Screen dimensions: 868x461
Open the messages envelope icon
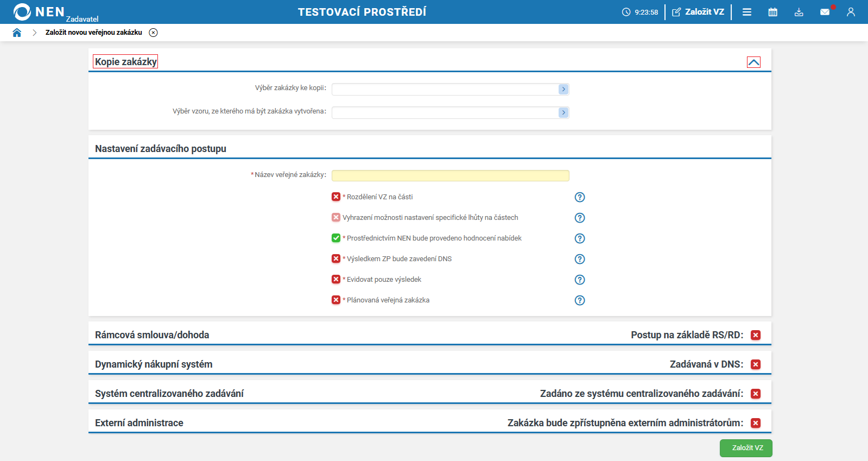[825, 12]
